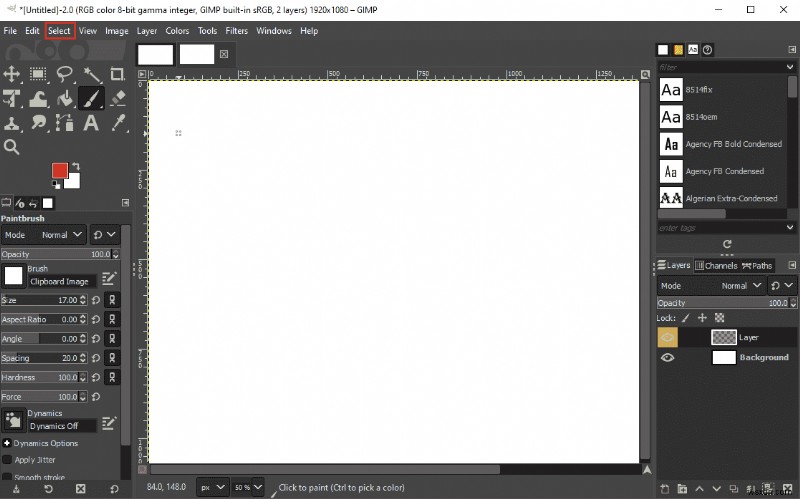Select the Move tool
Viewport: 800px width, 499px height.
click(11, 74)
